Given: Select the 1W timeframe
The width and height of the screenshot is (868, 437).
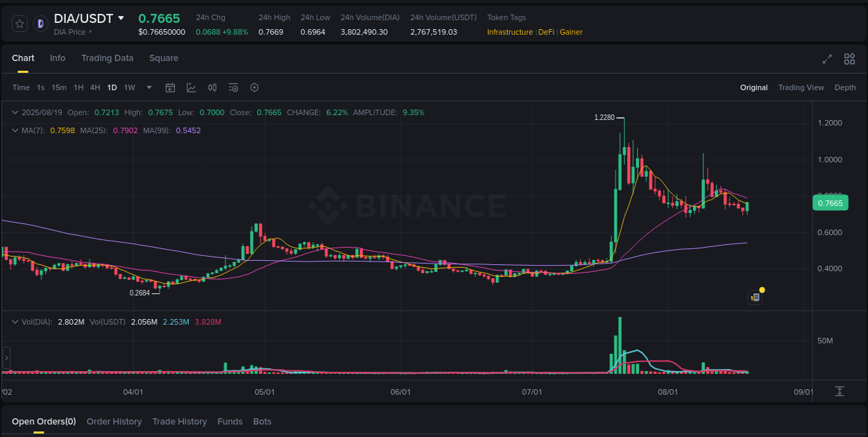Looking at the screenshot, I should [129, 87].
